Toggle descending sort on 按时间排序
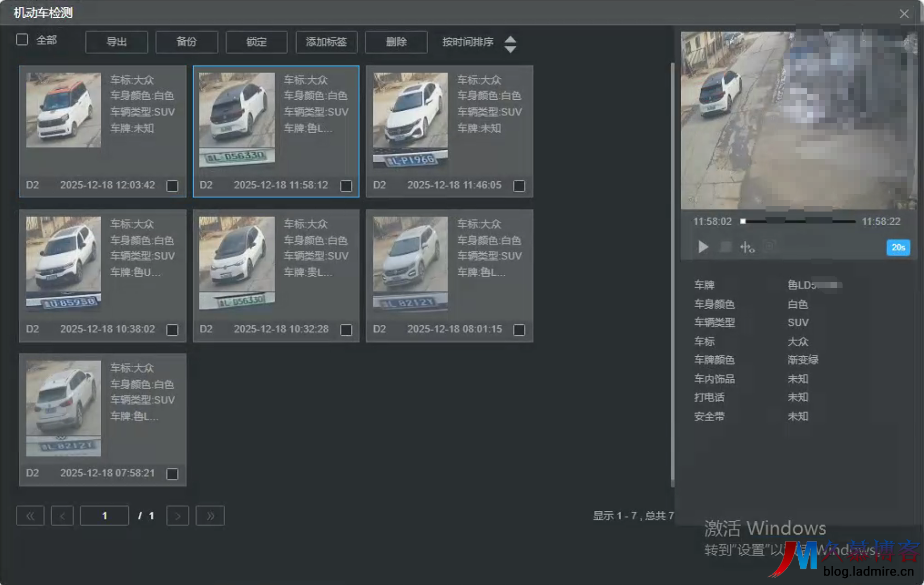Screen dimensions: 924x585 tap(511, 50)
